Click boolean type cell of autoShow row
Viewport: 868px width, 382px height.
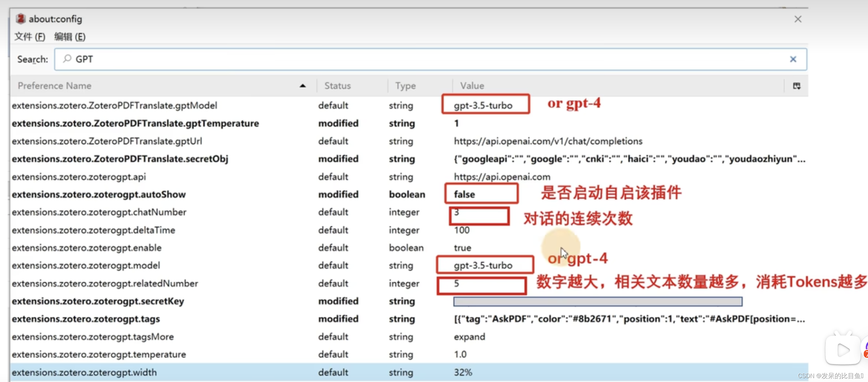(x=407, y=195)
